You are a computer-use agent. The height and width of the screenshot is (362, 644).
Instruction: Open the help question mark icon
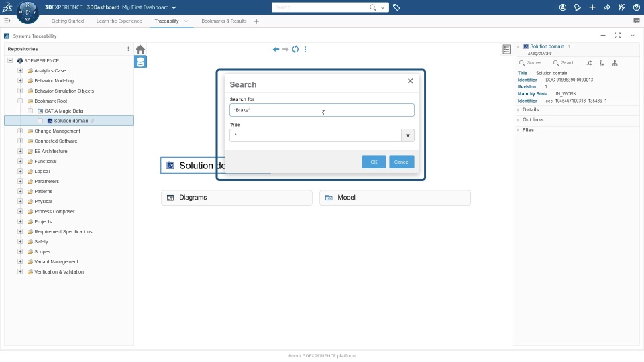pyautogui.click(x=637, y=7)
